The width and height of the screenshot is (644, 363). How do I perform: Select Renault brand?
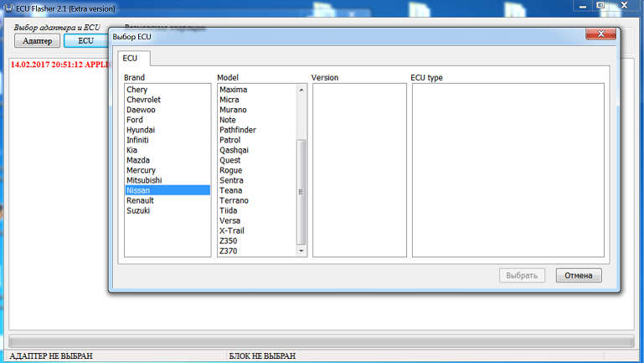coord(167,200)
